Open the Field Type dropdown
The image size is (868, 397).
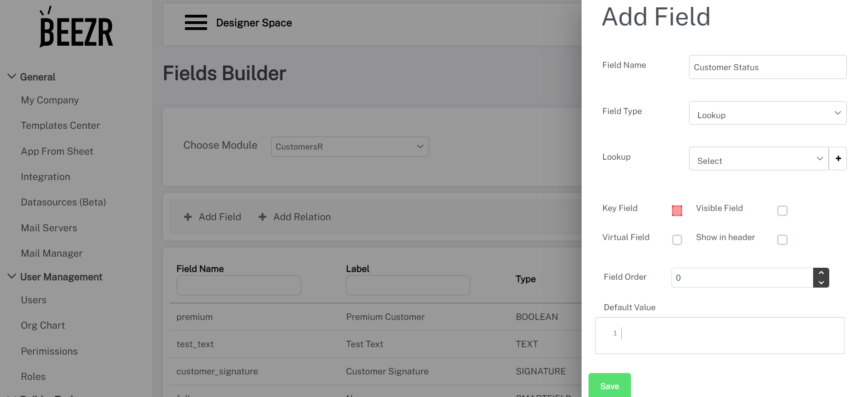pos(767,113)
